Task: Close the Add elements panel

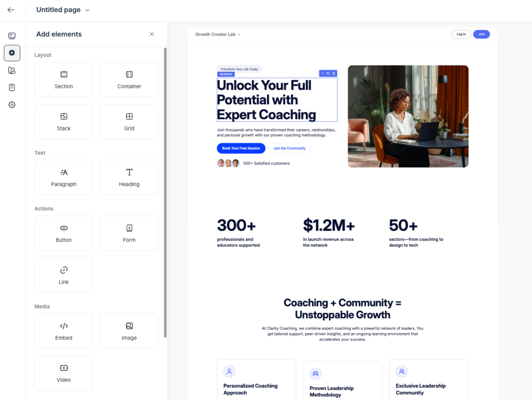Action: point(152,34)
